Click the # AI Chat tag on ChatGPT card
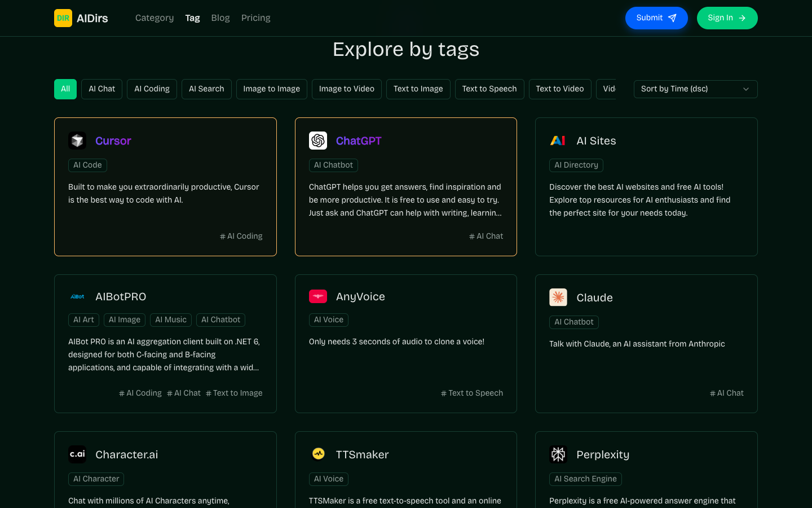 (486, 236)
